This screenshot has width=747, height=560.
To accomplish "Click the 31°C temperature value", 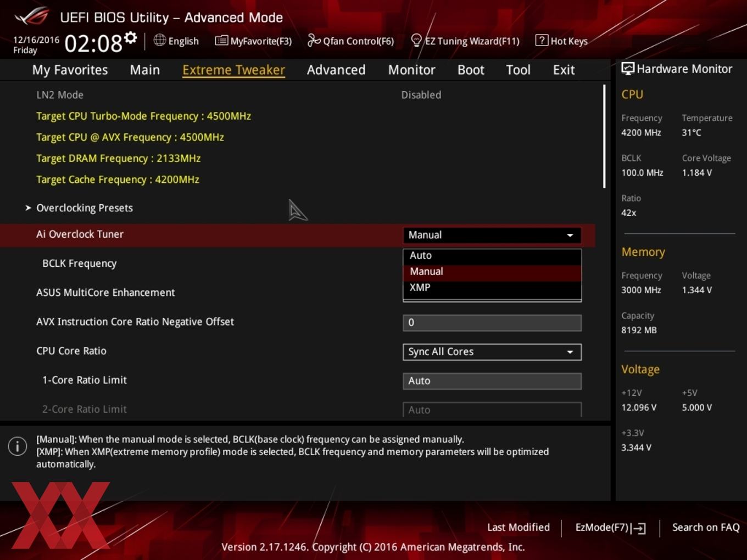I will click(x=692, y=132).
